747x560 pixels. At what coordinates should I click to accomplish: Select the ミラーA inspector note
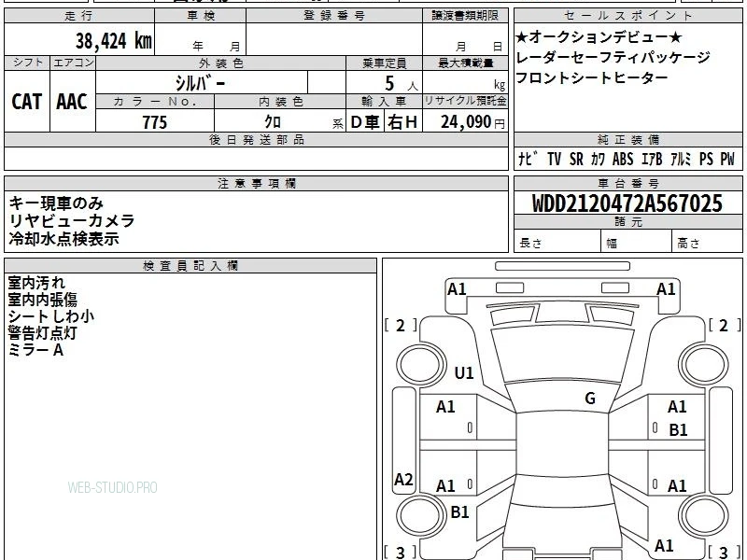(x=35, y=350)
